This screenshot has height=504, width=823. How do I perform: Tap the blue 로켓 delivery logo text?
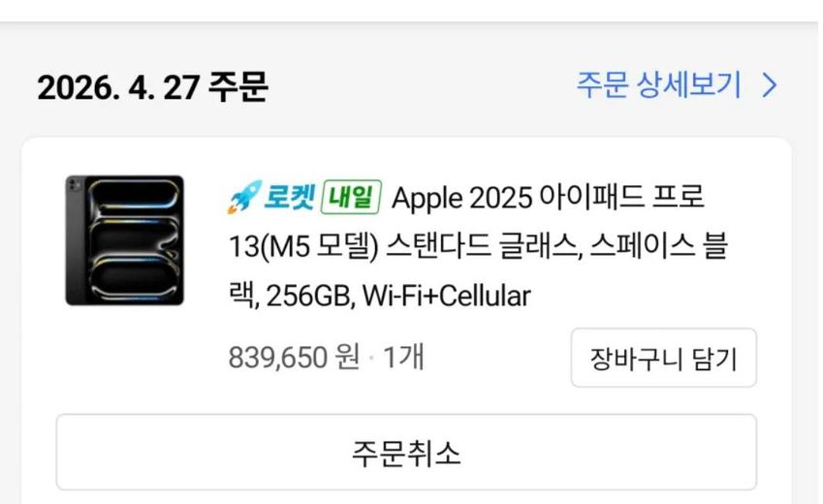click(x=289, y=198)
